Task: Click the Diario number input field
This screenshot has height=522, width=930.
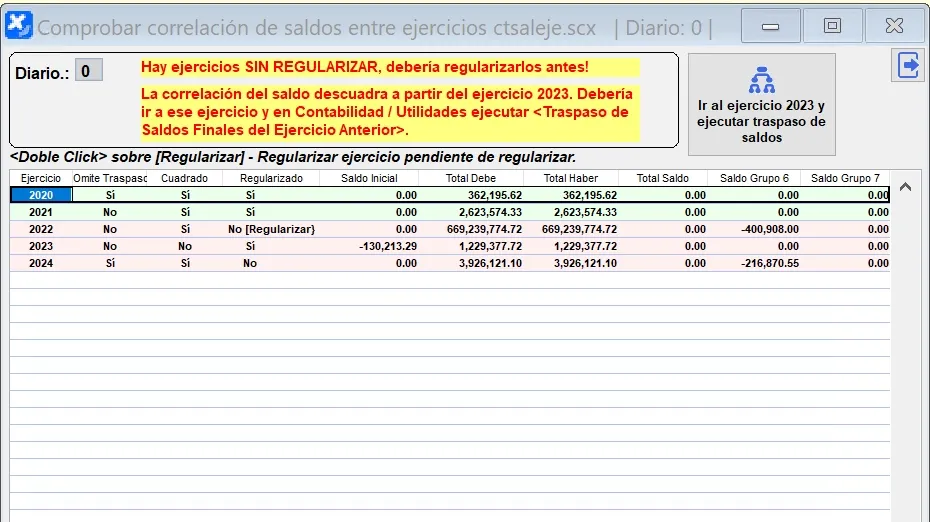Action: 88,71
